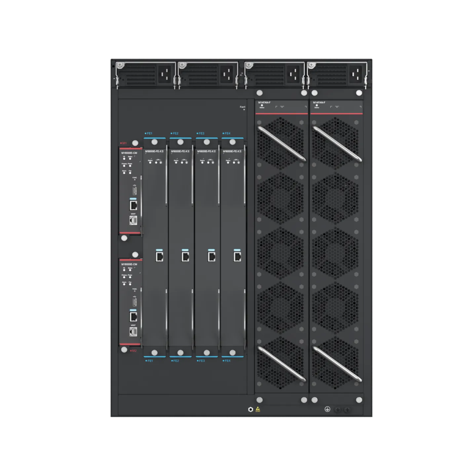The height and width of the screenshot is (476, 476).
Task: Click the Console port on the M1 module
Action: (x=133, y=205)
